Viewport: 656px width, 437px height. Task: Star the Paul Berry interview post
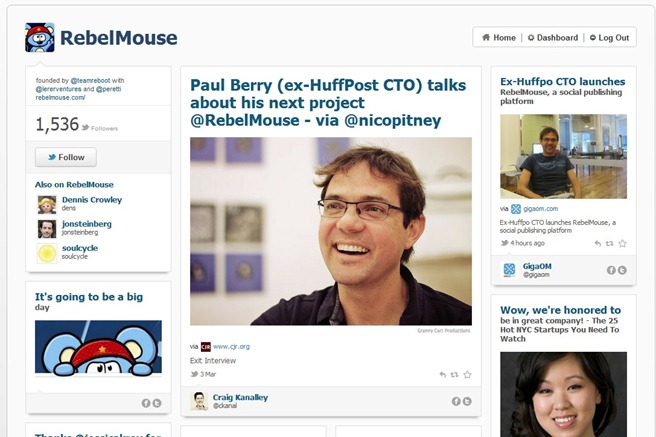[467, 375]
